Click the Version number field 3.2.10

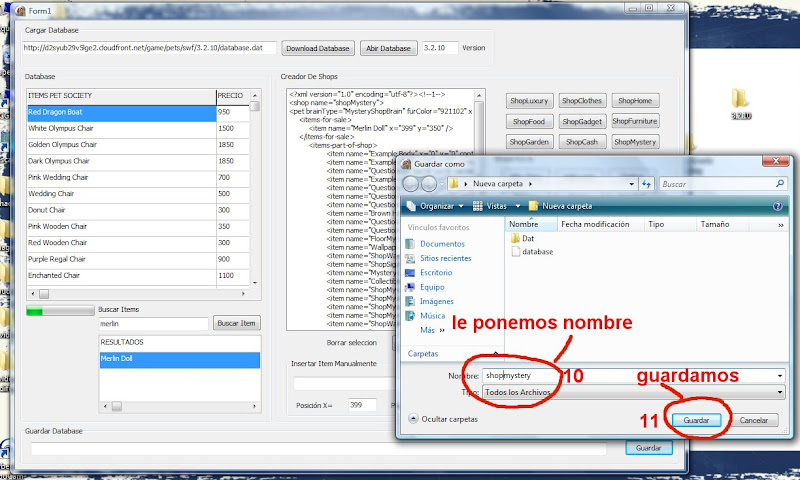point(440,48)
